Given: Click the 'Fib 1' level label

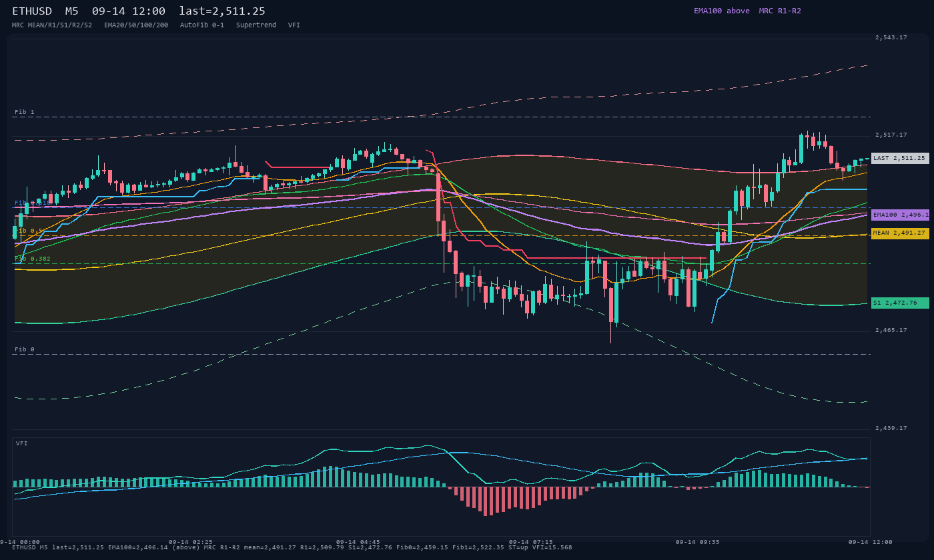Looking at the screenshot, I should 25,112.
